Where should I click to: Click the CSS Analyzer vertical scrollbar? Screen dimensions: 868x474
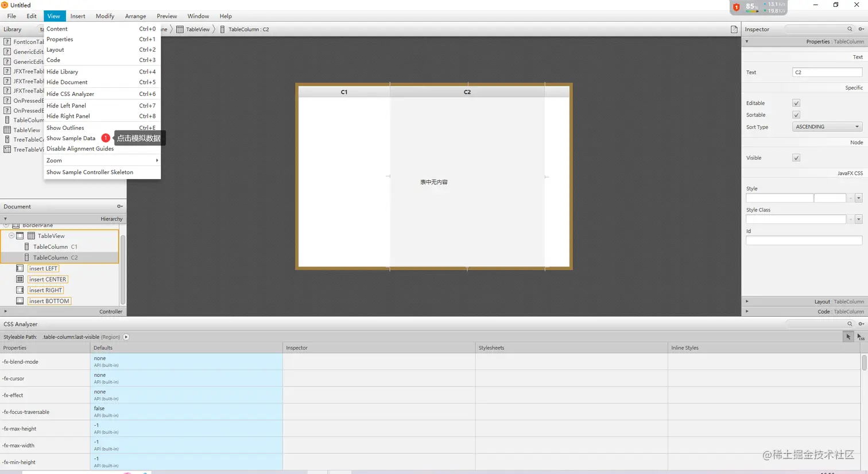(x=864, y=363)
